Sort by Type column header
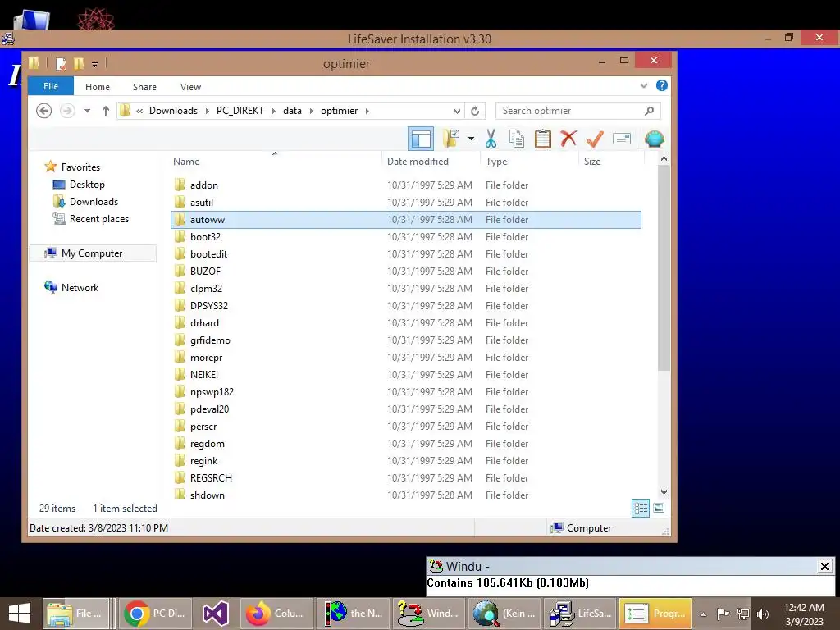The height and width of the screenshot is (630, 840). tap(496, 162)
